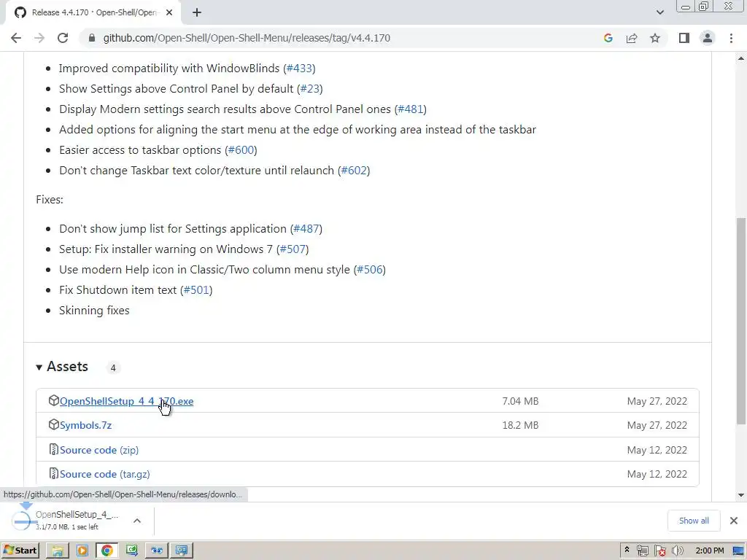Click the page vertical scrollbar thumb
This screenshot has height=560, width=747.
coord(741,321)
